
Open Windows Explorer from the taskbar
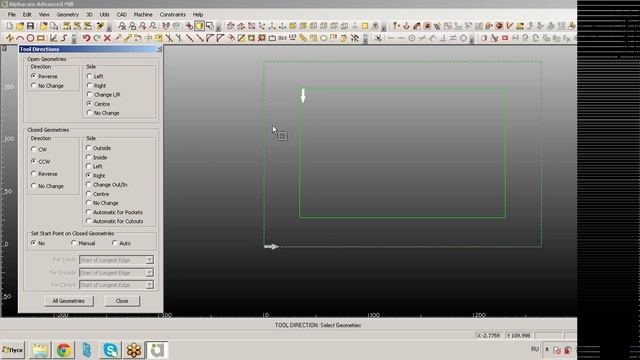click(40, 350)
